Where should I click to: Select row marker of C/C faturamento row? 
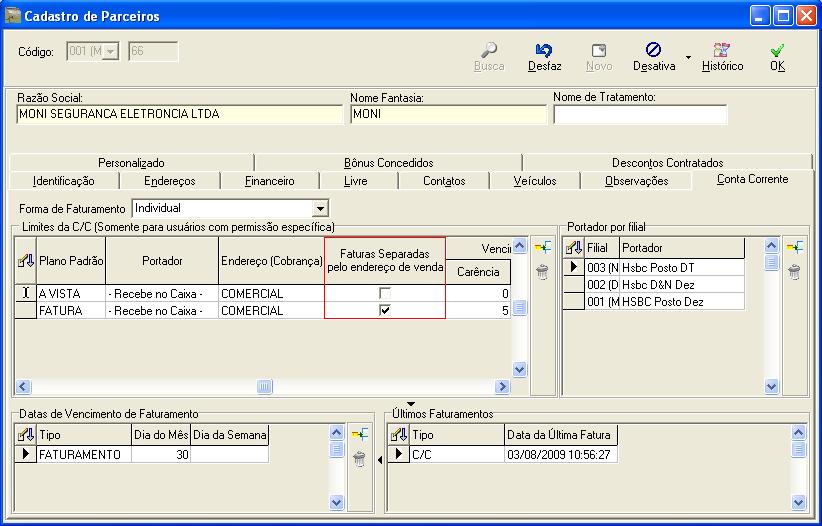pyautogui.click(x=399, y=454)
